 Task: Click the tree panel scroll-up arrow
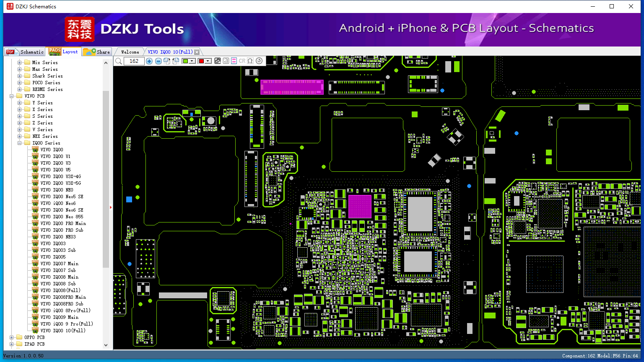(106, 63)
